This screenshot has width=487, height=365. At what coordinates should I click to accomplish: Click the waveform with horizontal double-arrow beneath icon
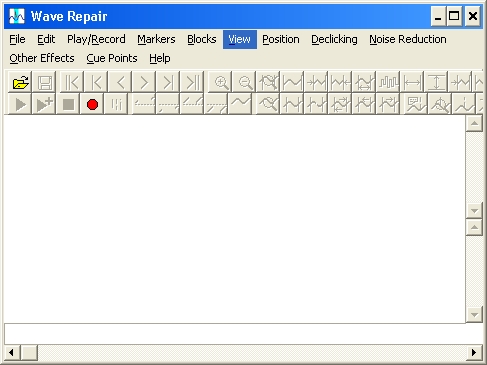pos(364,82)
